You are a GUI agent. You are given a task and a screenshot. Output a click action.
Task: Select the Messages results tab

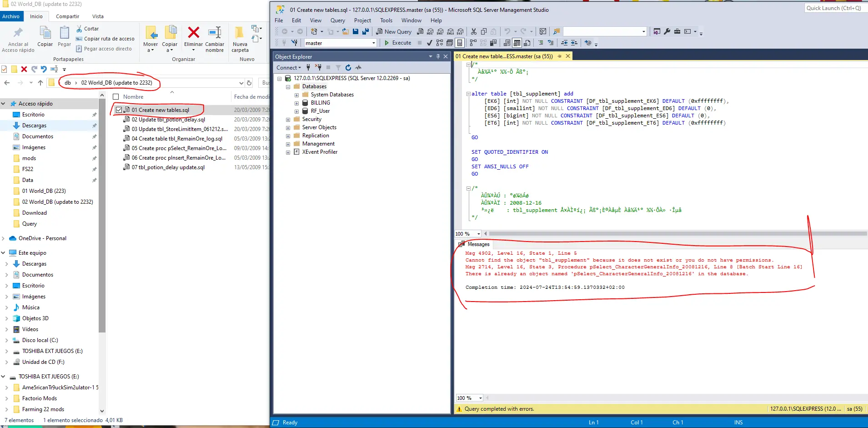pos(474,244)
